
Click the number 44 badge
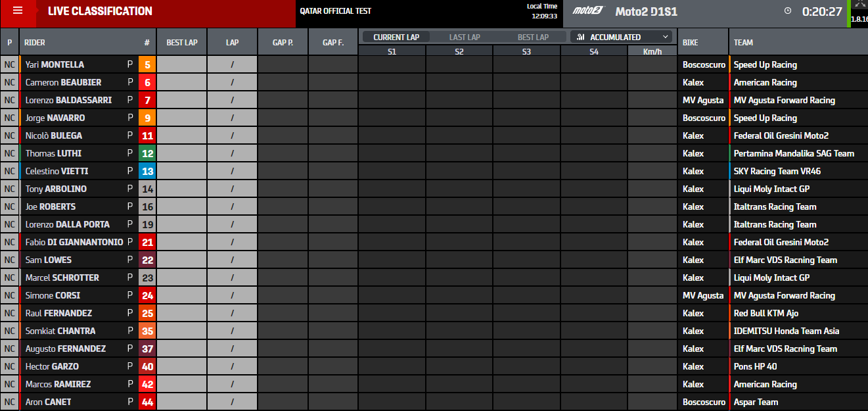pyautogui.click(x=147, y=402)
